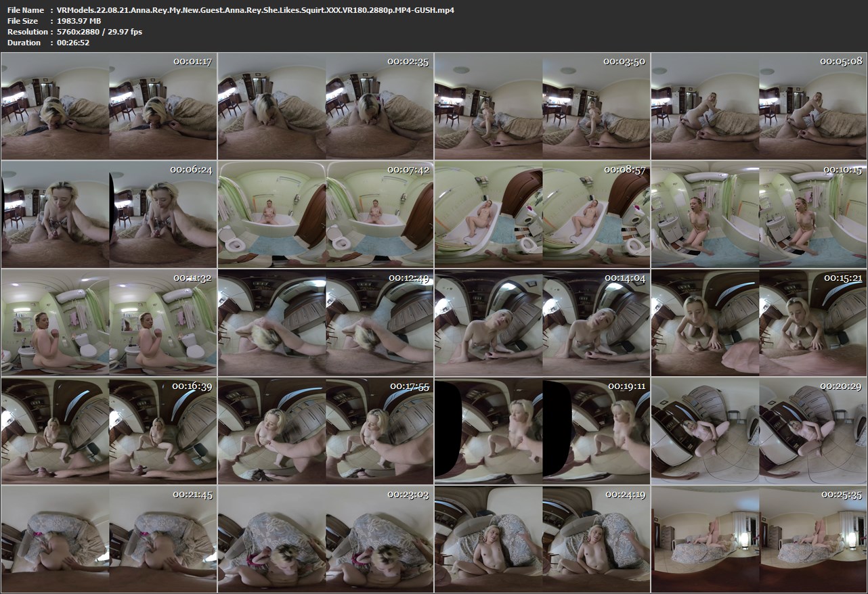Pick the 00:12:49 thumbnail
Image resolution: width=868 pixels, height=594 pixels.
326,323
